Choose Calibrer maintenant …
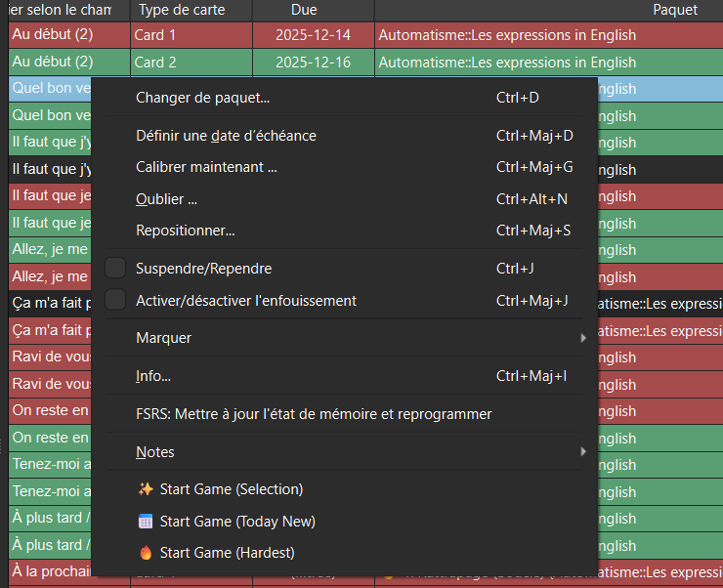The height and width of the screenshot is (588, 723). pos(345,167)
